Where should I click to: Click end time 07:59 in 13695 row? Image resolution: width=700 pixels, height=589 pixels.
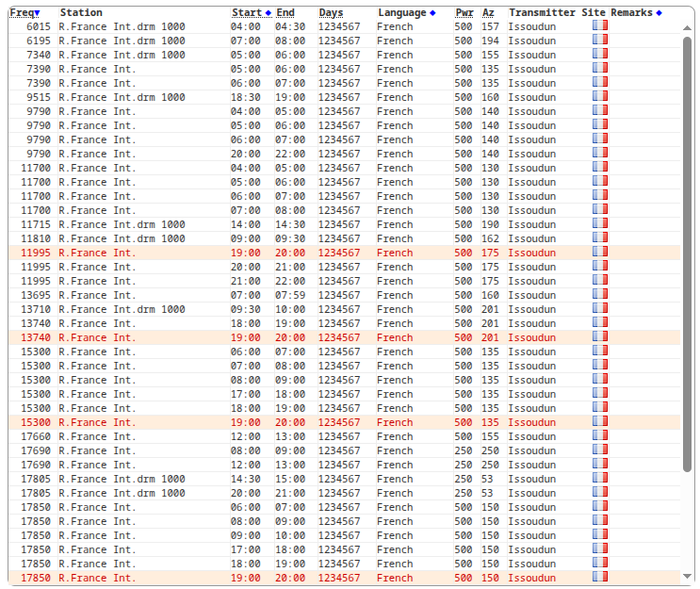pos(290,295)
